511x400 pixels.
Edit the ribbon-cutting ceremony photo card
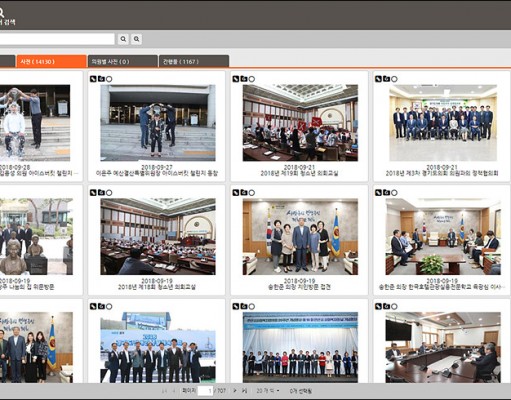[x=236, y=306]
